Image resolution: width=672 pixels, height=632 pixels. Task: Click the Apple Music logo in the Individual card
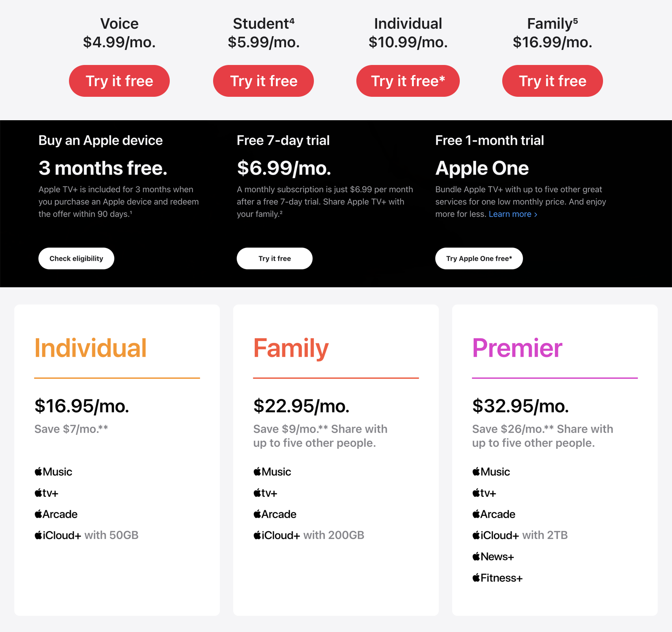tap(53, 472)
